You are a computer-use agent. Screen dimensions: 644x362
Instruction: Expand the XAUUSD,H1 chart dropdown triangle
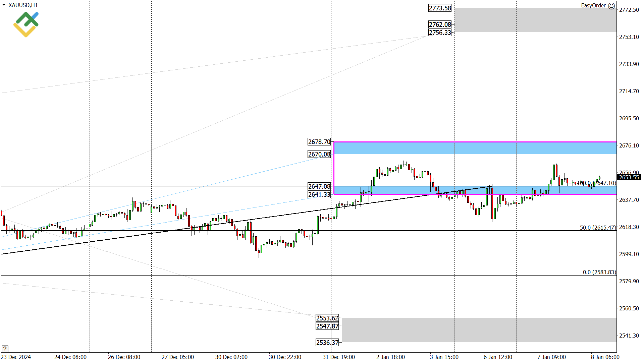[4, 5]
